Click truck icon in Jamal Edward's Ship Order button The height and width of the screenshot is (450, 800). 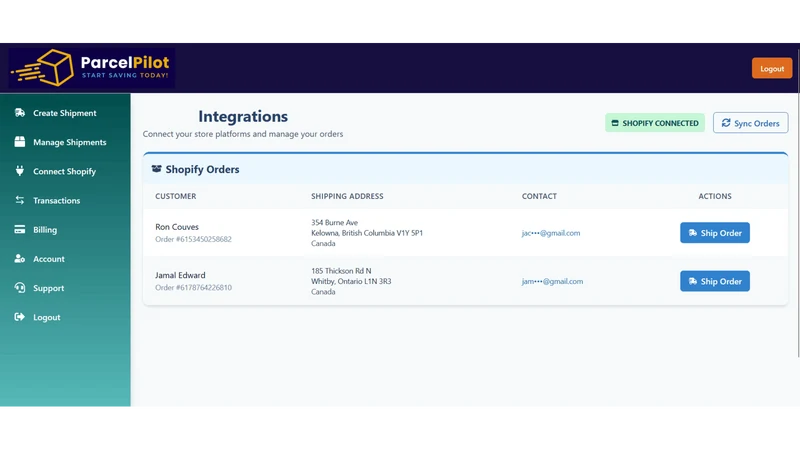coord(693,281)
